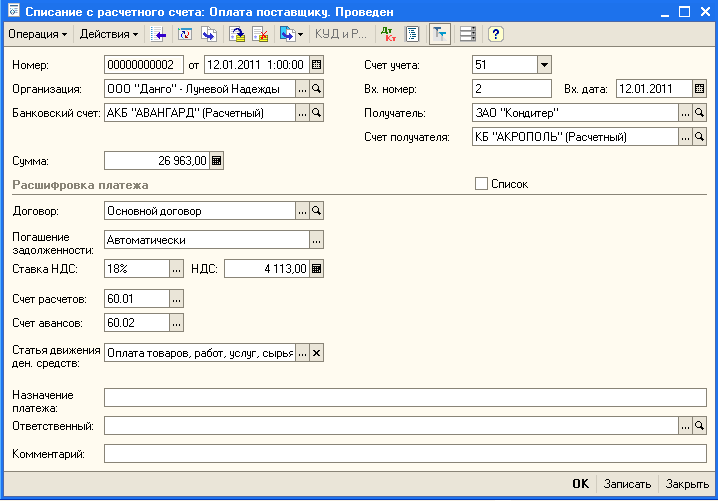
Task: Open the Операция menu
Action: pos(37,34)
